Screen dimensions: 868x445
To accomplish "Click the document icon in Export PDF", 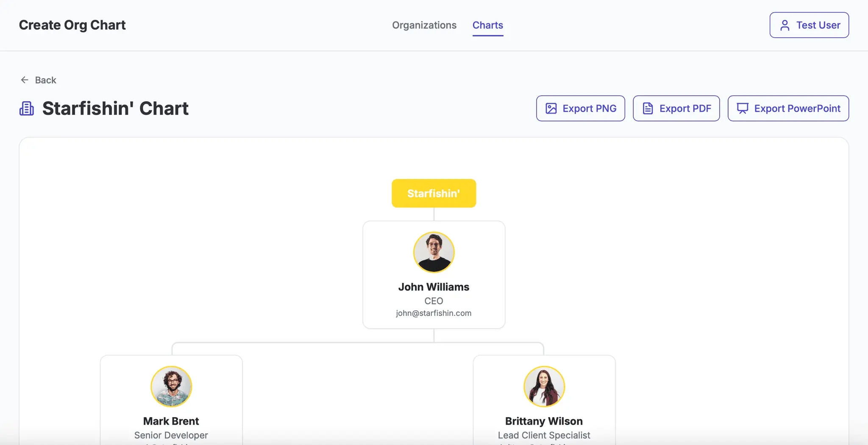I will coord(648,108).
